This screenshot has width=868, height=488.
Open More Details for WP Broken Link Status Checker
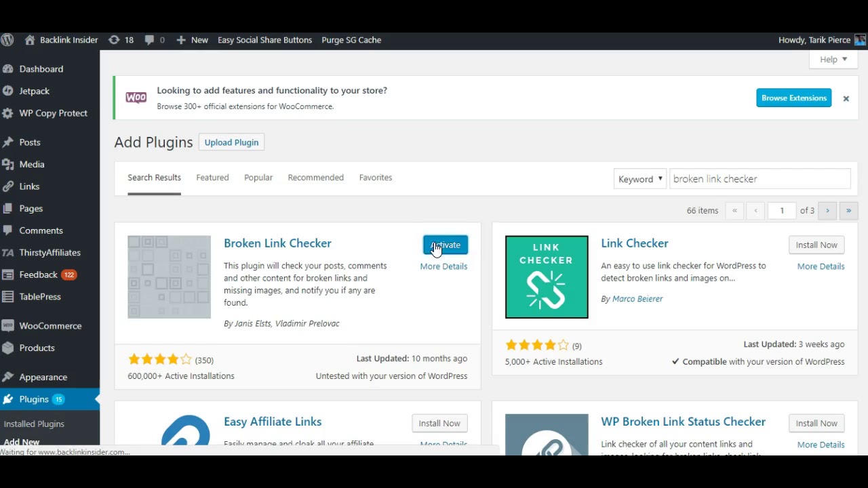(x=821, y=445)
